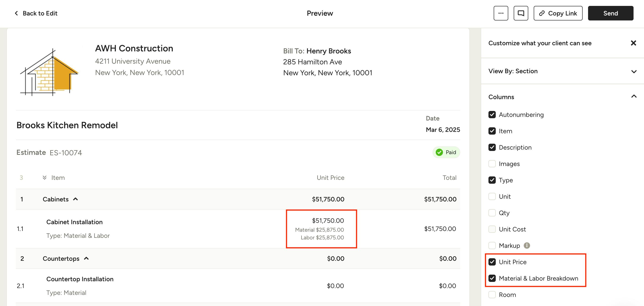Click the AWH Construction house logo
This screenshot has height=306, width=644.
[49, 72]
